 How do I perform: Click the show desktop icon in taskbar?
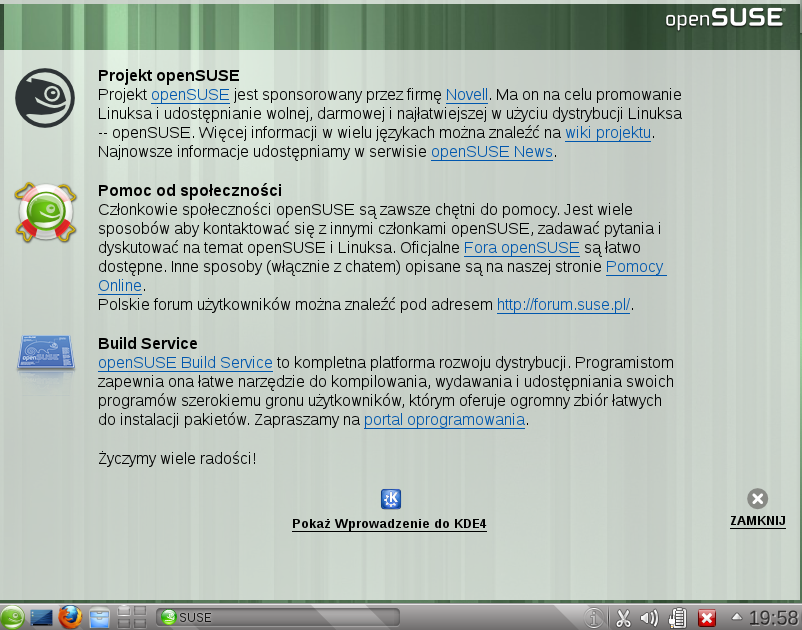(42, 617)
